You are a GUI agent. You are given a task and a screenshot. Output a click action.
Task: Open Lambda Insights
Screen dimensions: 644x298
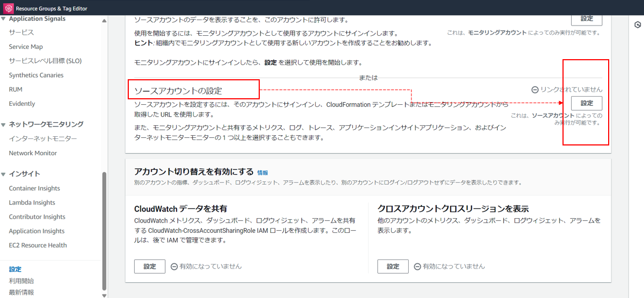click(32, 202)
